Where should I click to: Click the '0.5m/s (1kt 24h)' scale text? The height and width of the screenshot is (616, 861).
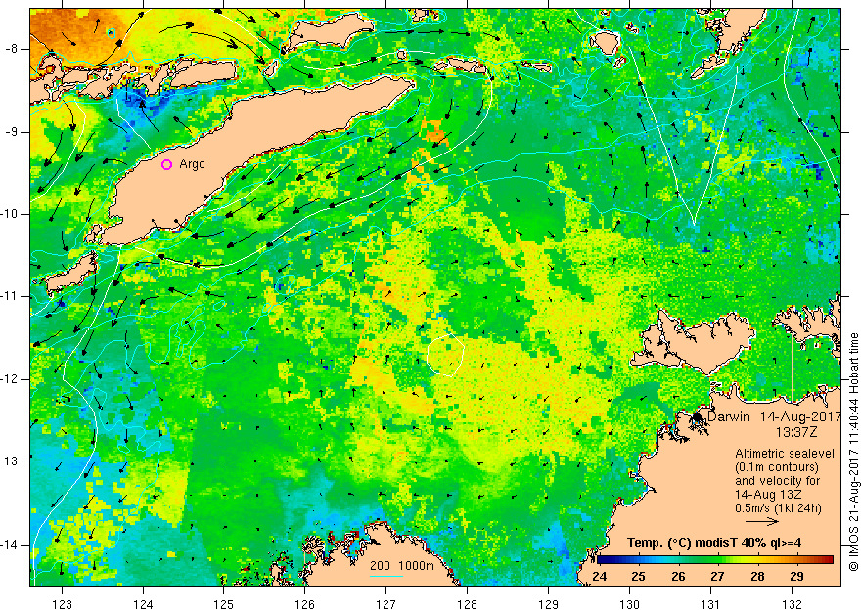coord(778,508)
